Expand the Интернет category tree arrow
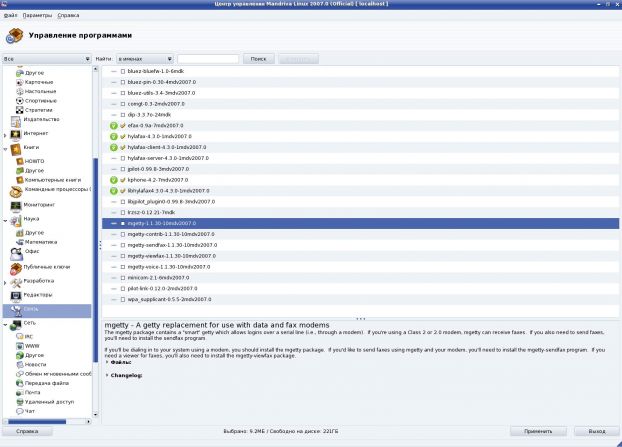Image resolution: width=622 pixels, height=447 pixels. pyautogui.click(x=5, y=135)
